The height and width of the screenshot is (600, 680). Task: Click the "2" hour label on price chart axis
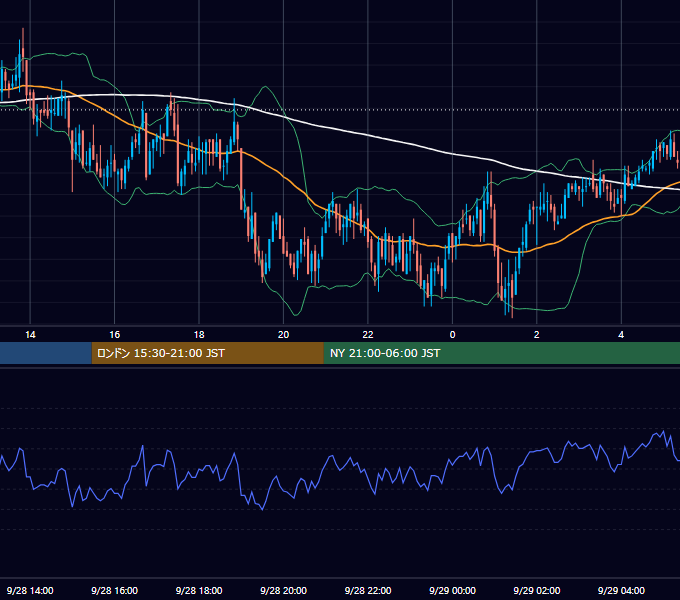tap(536, 335)
